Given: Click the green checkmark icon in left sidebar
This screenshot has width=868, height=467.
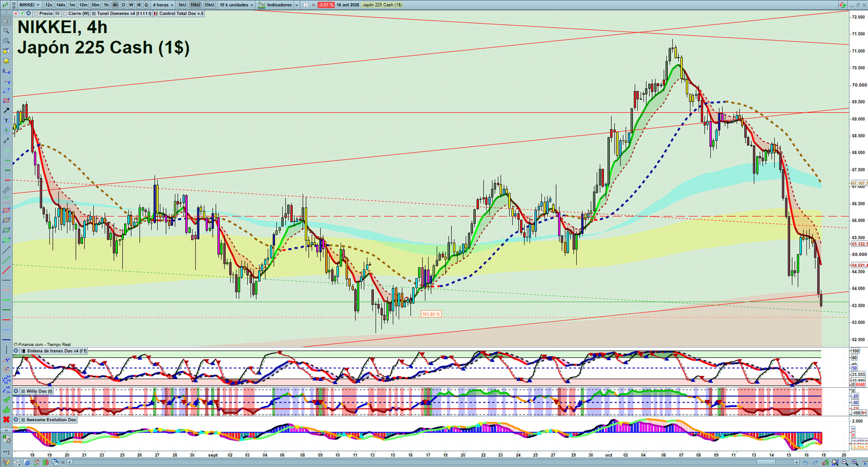Looking at the screenshot, I should [x=6, y=399].
